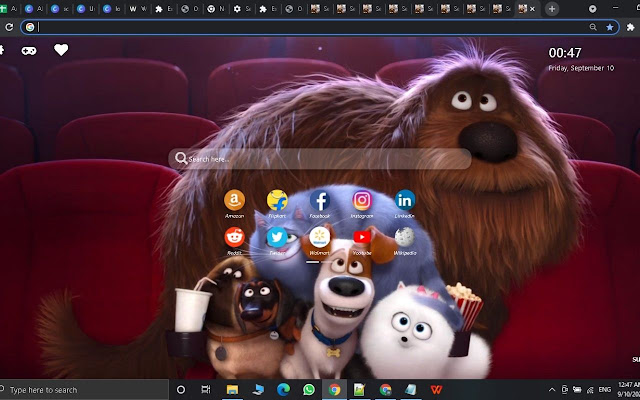Go to the LinkedIn shortcut

coord(405,200)
